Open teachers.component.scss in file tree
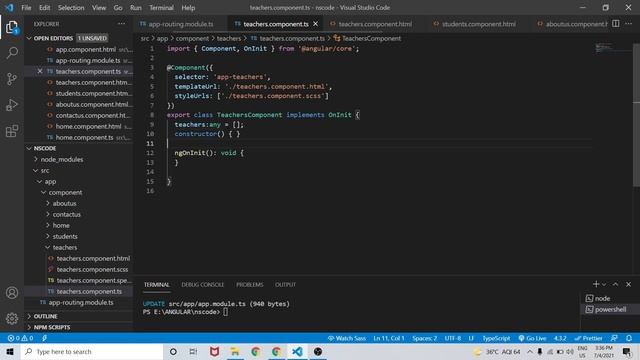 (92, 270)
